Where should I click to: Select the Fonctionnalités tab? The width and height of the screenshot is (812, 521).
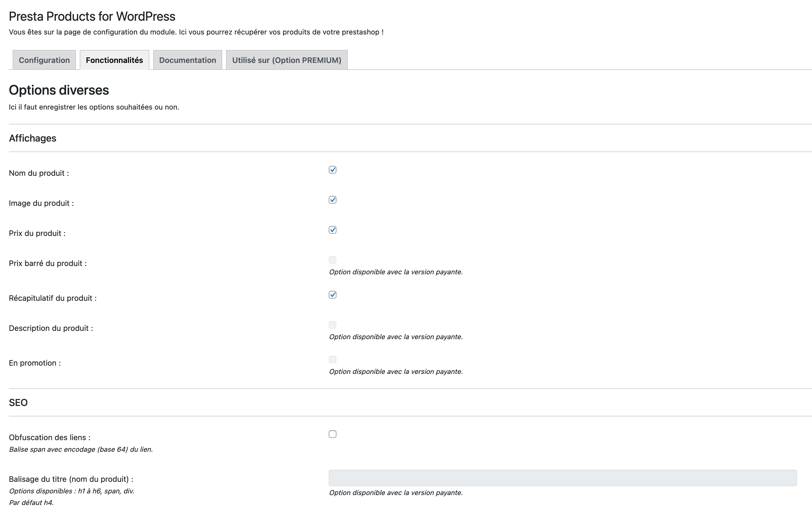click(x=114, y=60)
